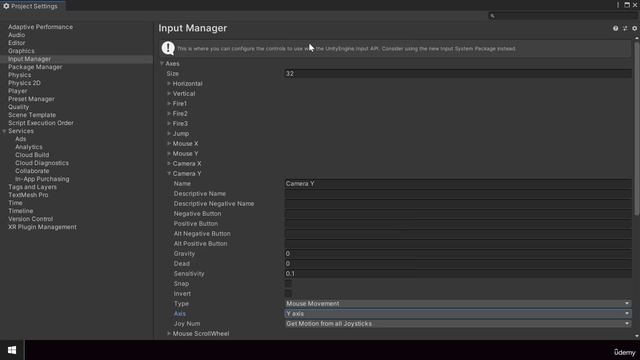Collapse the Axes foldout
This screenshot has width=640, height=360.
point(162,64)
